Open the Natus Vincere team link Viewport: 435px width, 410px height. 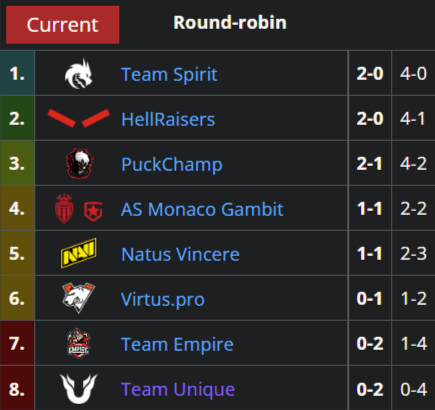click(x=180, y=255)
